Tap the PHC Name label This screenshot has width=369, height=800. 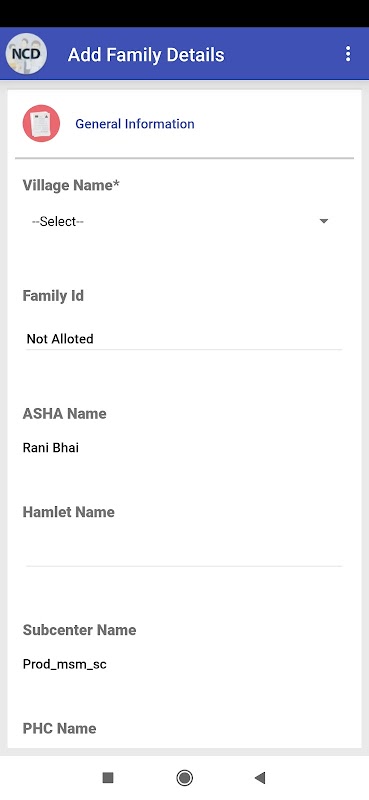(60, 728)
